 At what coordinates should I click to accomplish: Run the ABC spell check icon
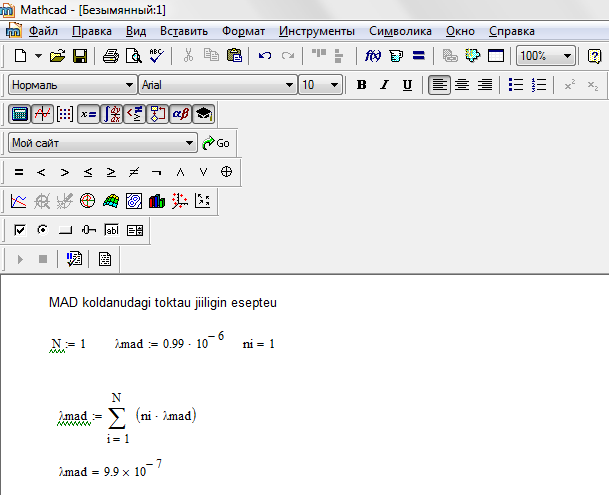tap(157, 56)
